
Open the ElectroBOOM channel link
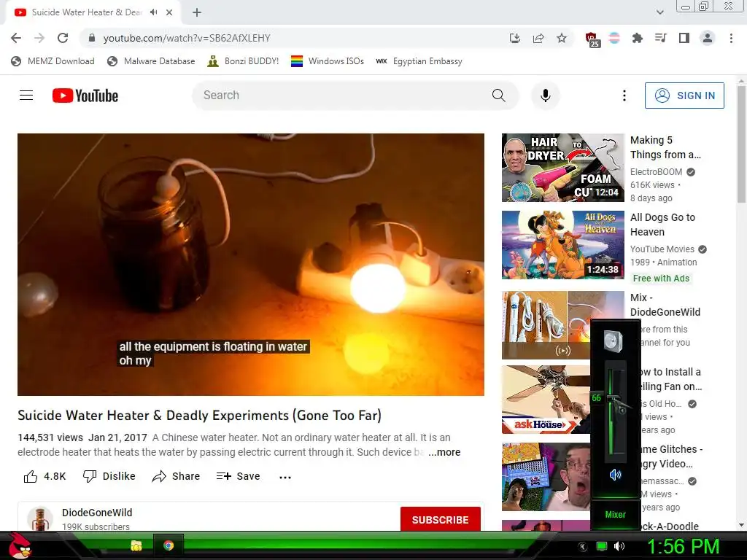(x=656, y=172)
